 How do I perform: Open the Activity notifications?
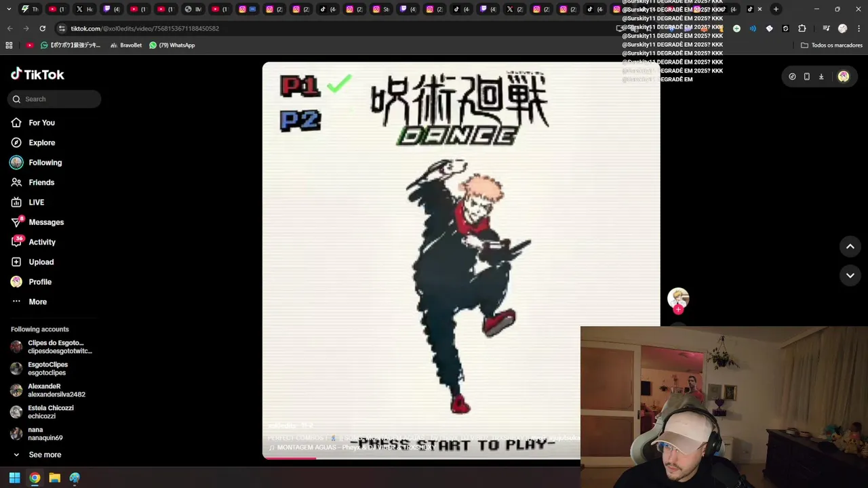pyautogui.click(x=33, y=242)
